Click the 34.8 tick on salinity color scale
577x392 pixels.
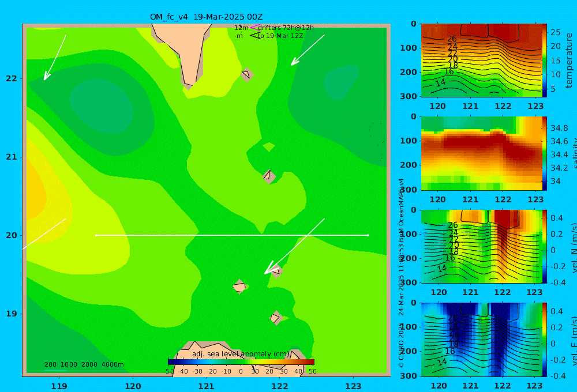click(x=559, y=128)
